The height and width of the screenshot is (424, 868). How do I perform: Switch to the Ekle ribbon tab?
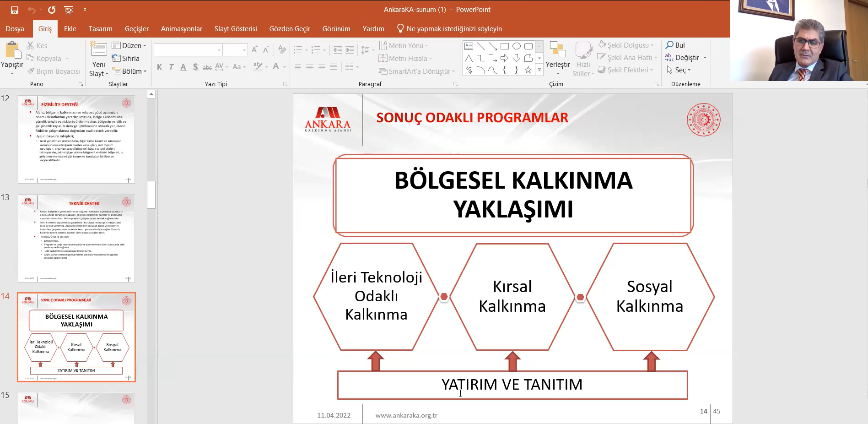pos(70,29)
